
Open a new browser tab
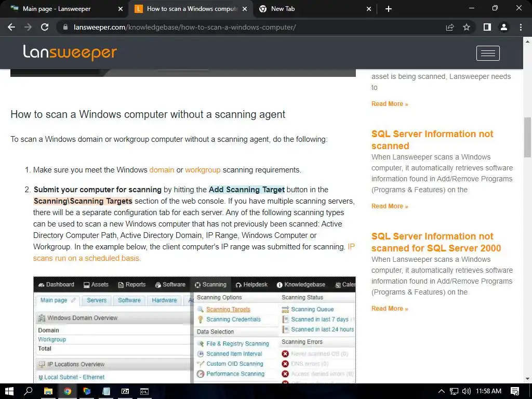389,9
